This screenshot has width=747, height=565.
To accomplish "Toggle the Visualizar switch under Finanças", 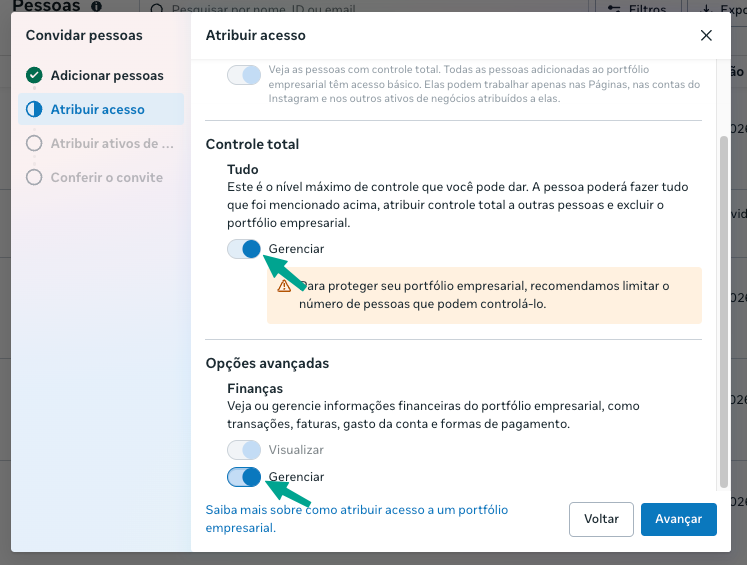I will coord(244,450).
